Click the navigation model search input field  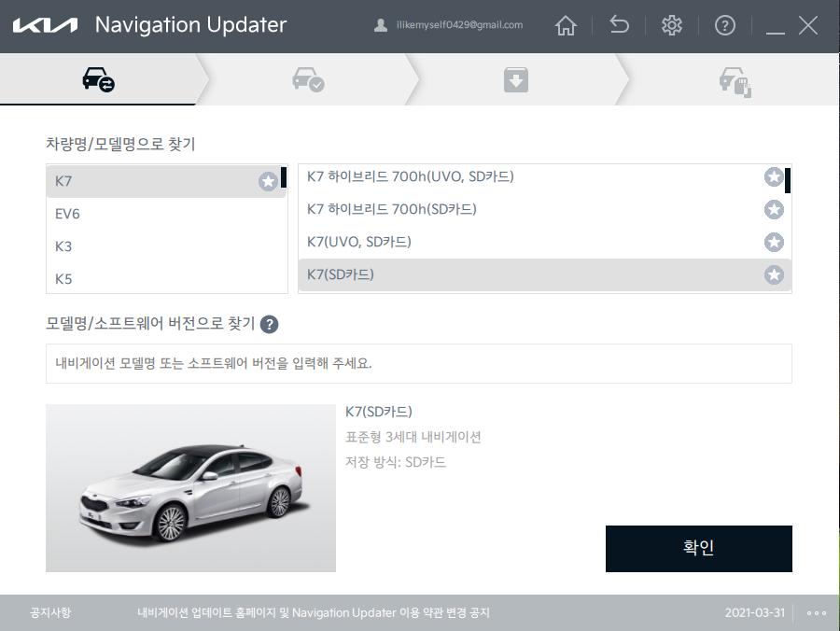418,363
